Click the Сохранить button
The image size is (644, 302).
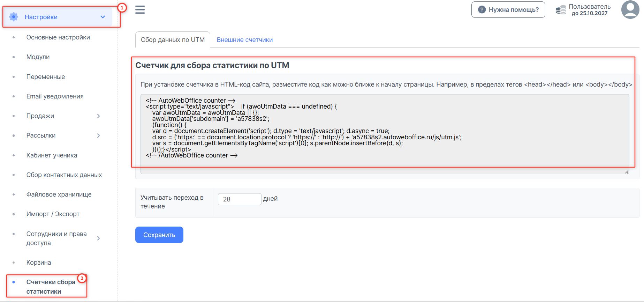159,235
